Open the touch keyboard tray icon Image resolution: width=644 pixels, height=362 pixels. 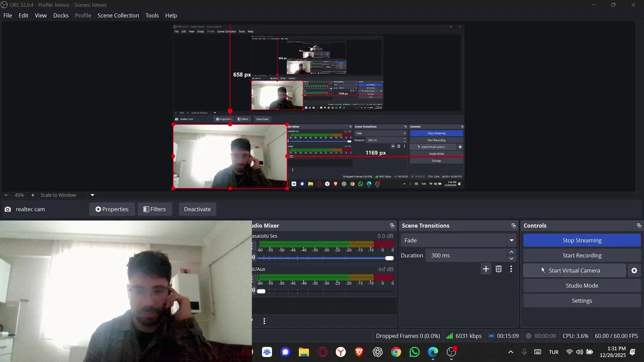(x=537, y=352)
